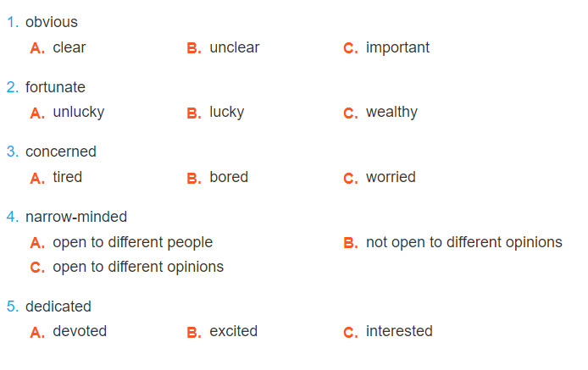This screenshot has height=370, width=588.
Task: Choose 'bored' option under concerned
Action: pyautogui.click(x=218, y=177)
